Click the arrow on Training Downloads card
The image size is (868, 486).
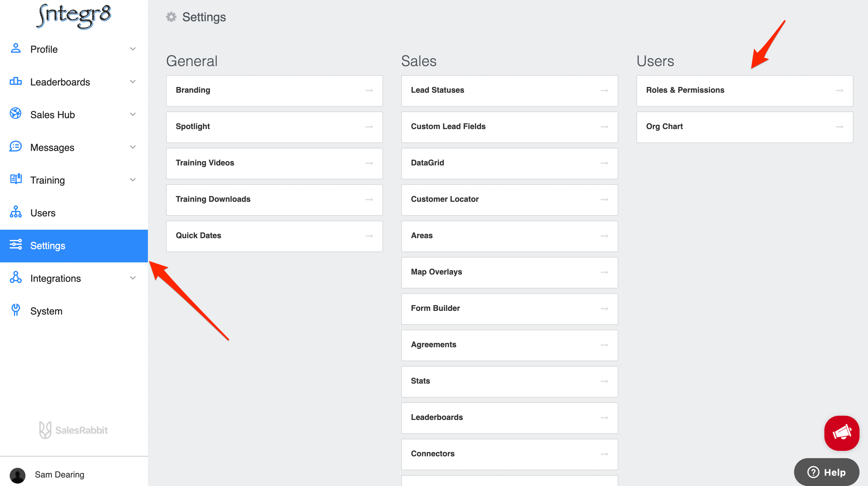pos(369,200)
